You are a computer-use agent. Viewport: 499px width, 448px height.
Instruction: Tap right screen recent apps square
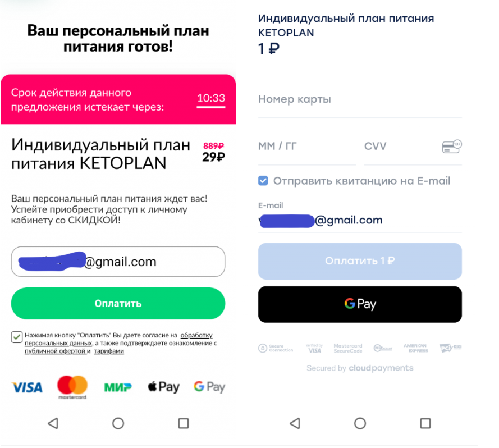click(x=425, y=423)
